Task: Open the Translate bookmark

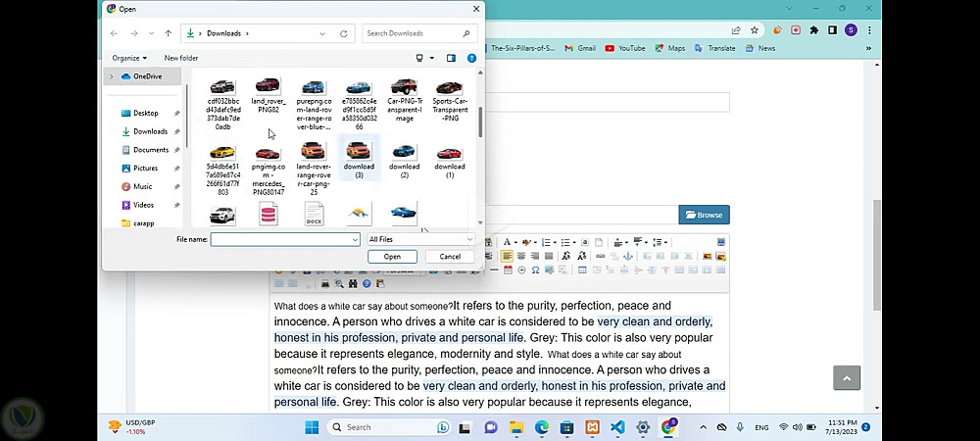Action: [715, 48]
